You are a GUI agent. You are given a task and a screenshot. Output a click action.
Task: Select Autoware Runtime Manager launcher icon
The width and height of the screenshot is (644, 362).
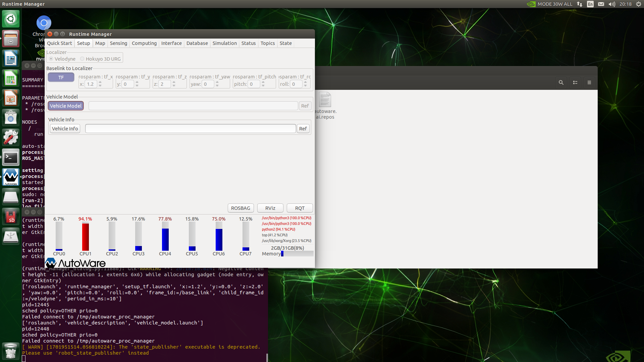click(x=11, y=177)
